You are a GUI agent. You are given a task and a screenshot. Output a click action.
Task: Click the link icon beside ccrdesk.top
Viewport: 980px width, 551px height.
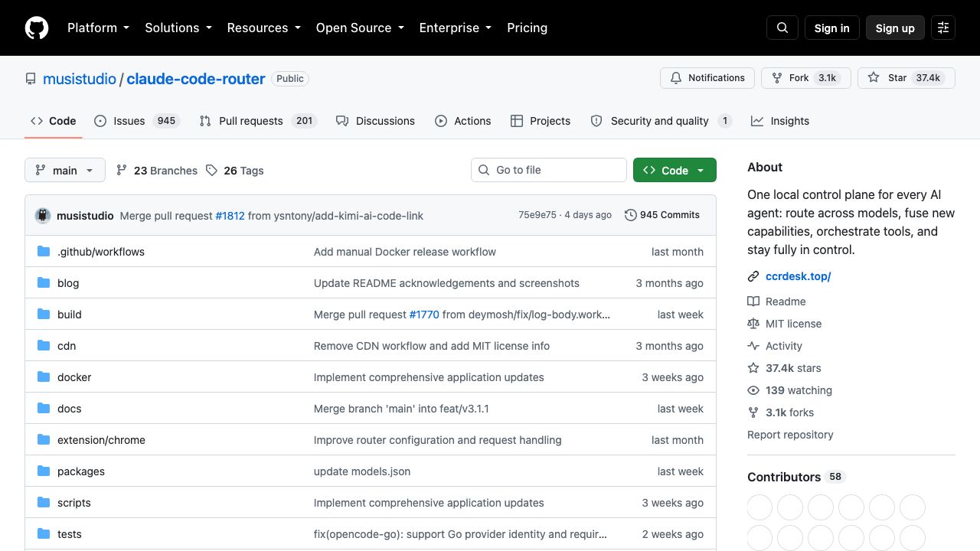click(x=753, y=276)
